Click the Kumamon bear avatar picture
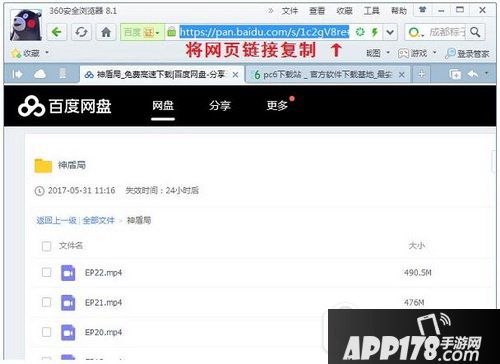The image size is (500, 364). pos(26,25)
